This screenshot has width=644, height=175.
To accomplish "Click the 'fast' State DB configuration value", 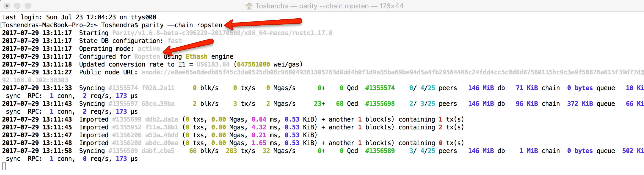I will [175, 41].
